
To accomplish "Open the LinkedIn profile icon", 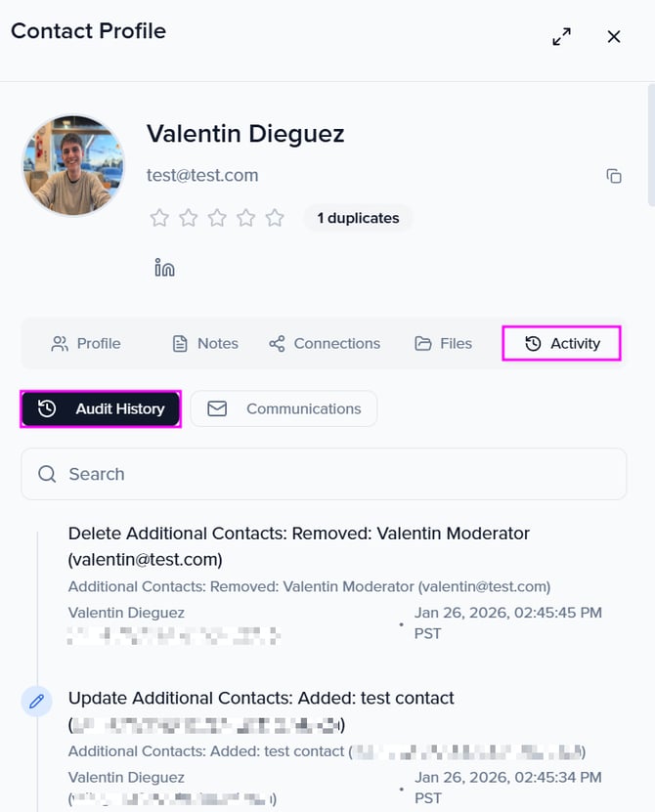I will point(164,267).
